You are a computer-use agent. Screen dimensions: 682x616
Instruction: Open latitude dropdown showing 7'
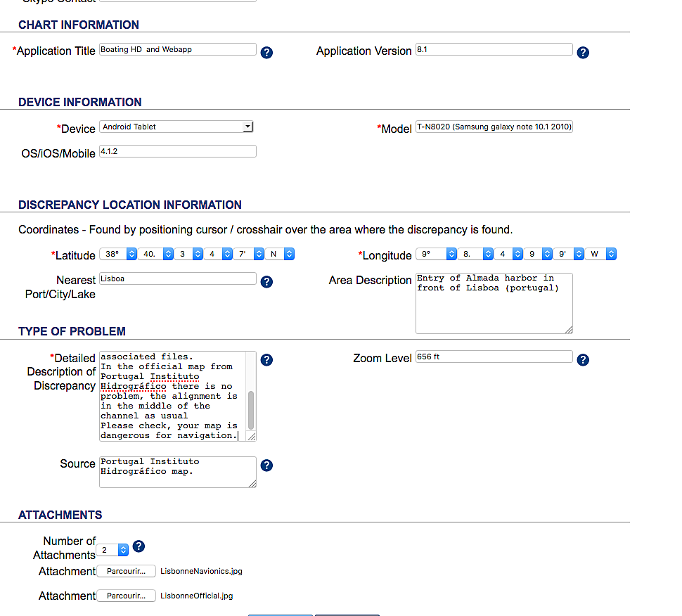pos(249,254)
